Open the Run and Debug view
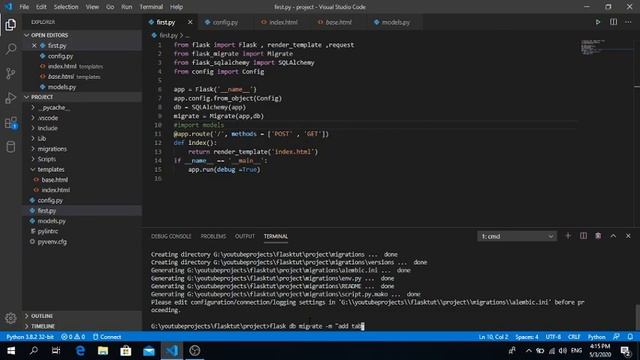The width and height of the screenshot is (640, 360). coord(11,98)
